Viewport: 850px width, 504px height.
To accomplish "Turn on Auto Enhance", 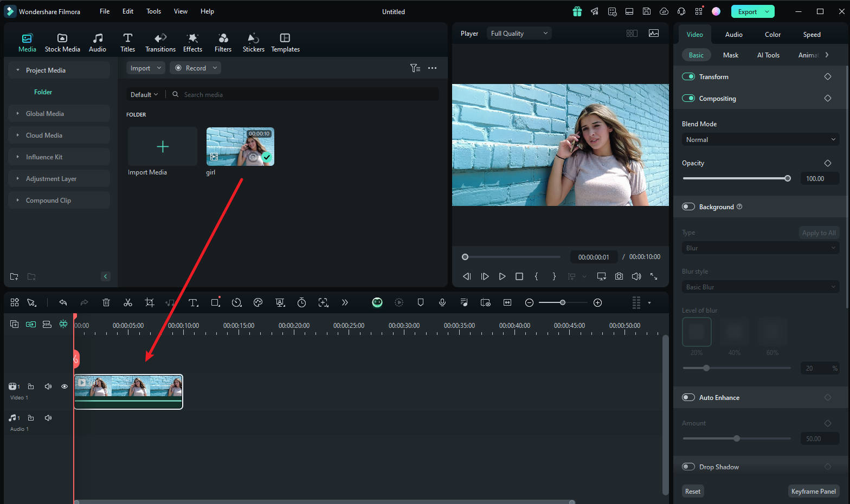I will 688,397.
